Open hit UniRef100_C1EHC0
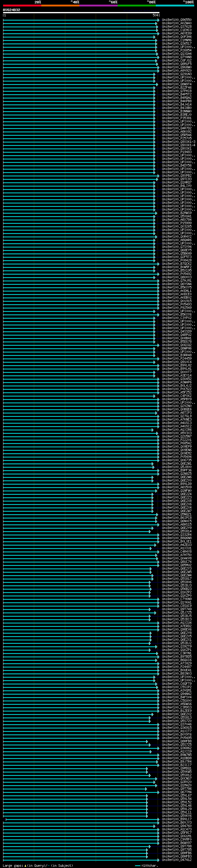197x868 pixels. pos(177,30)
